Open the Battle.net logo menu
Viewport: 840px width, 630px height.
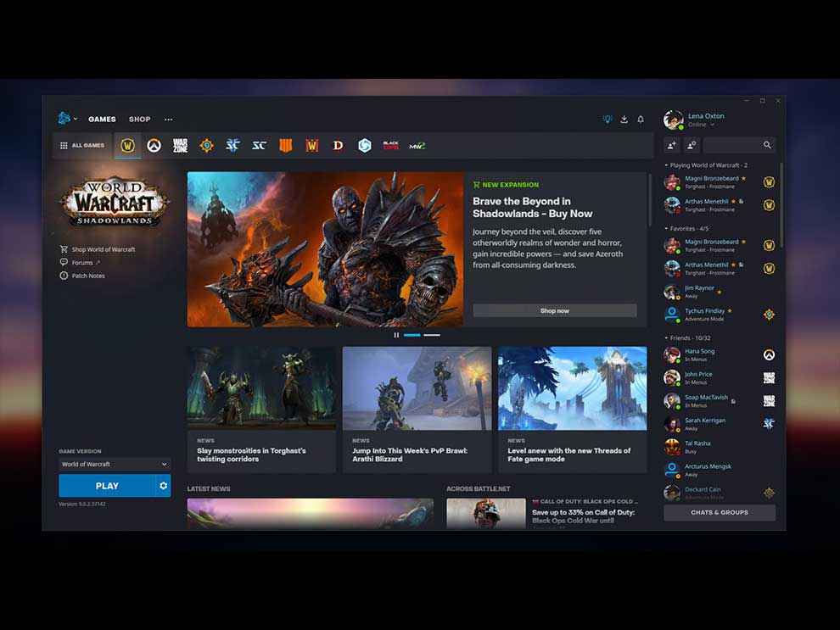64,119
